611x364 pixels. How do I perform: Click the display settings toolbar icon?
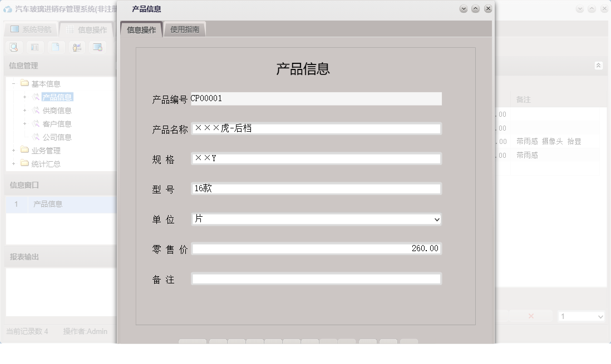point(98,47)
